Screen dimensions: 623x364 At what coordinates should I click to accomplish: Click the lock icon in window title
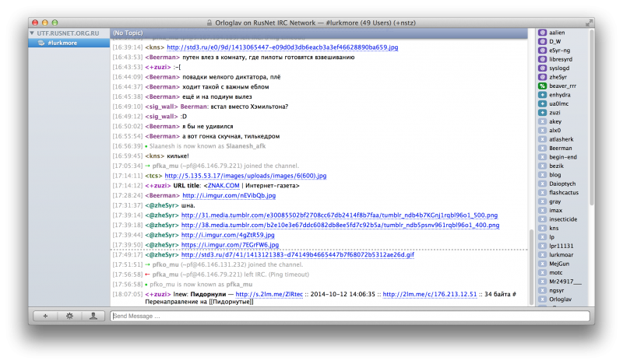pos(209,23)
